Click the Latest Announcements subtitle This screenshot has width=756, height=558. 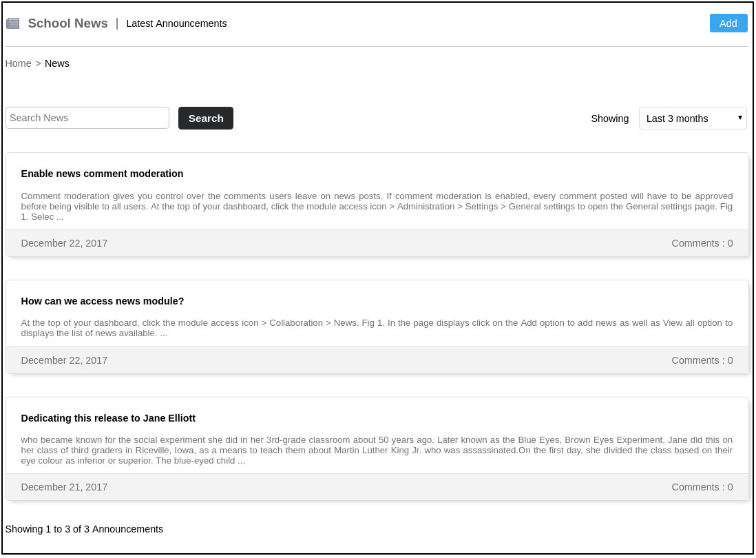coord(176,23)
